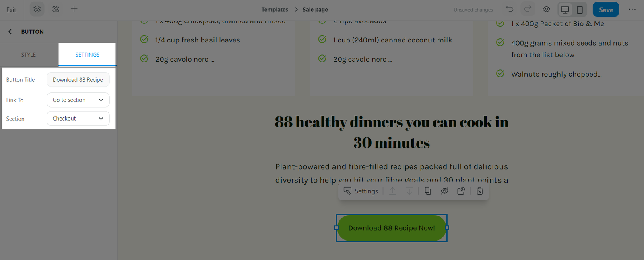Switch to desktop view
The height and width of the screenshot is (260, 644).
[565, 10]
